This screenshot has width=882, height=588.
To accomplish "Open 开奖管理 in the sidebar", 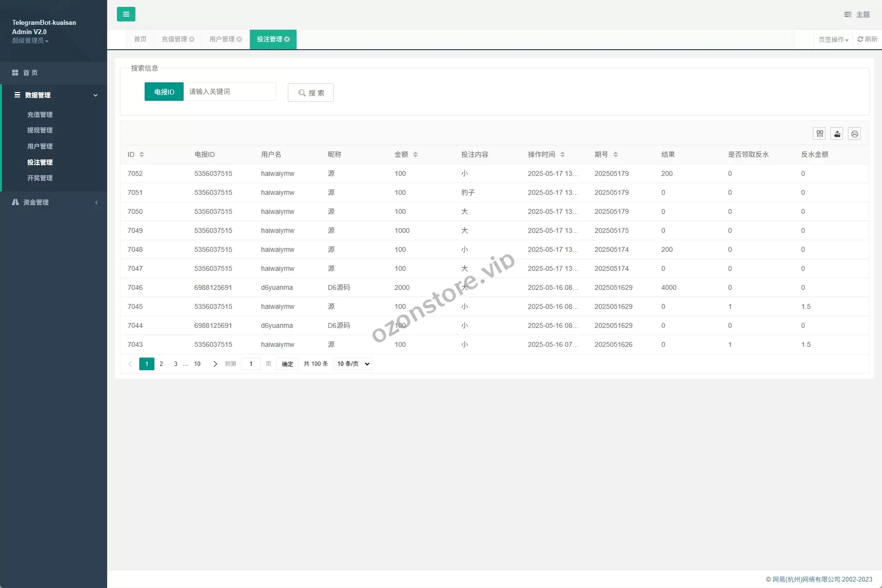I will click(x=40, y=178).
